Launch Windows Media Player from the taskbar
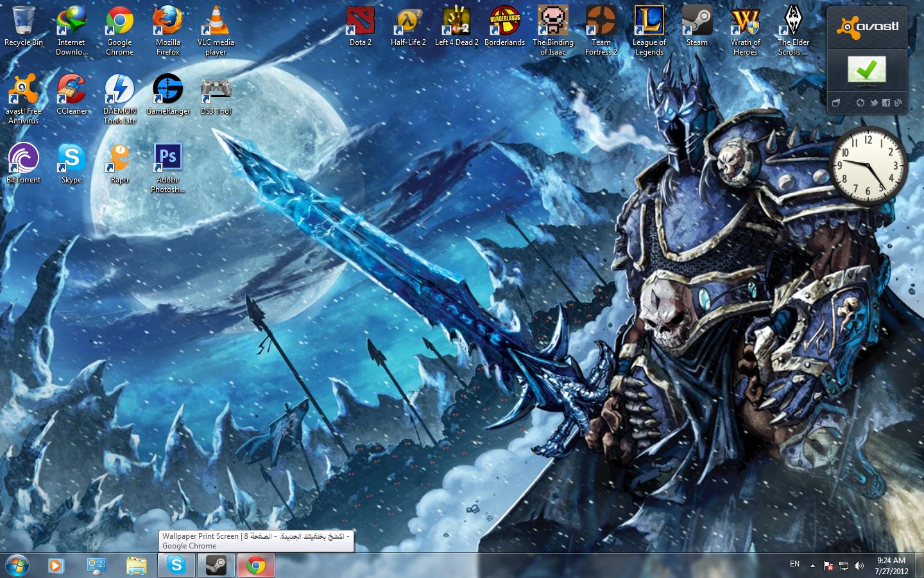This screenshot has height=578, width=924. 56,565
